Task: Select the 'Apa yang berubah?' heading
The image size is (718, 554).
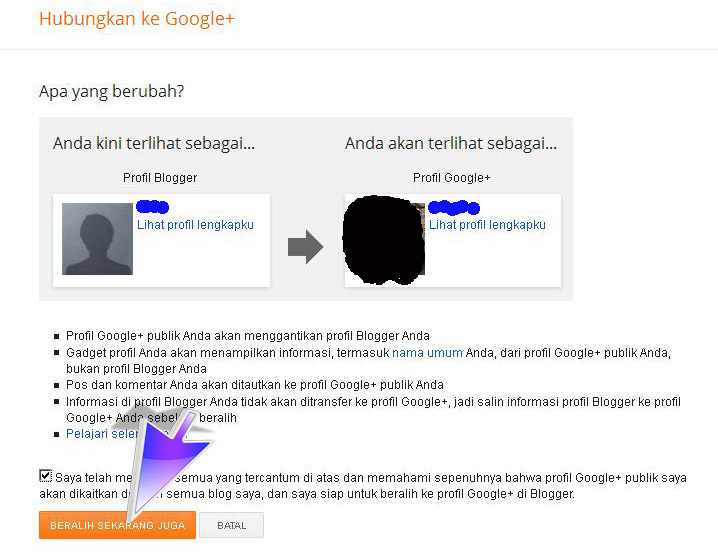Action: click(x=111, y=92)
